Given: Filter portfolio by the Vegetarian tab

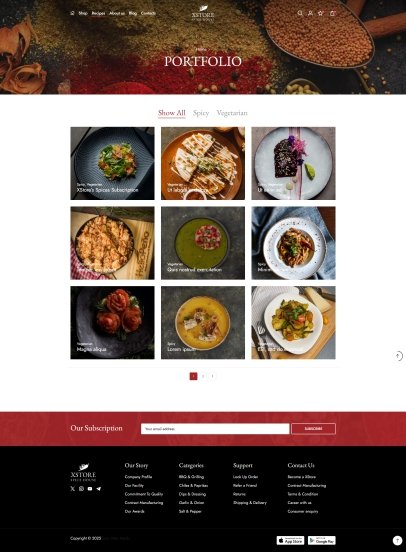Looking at the screenshot, I should coord(232,113).
